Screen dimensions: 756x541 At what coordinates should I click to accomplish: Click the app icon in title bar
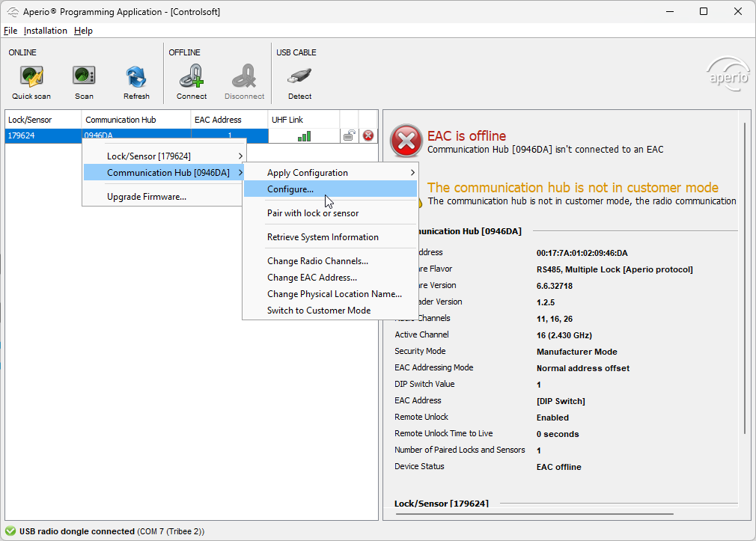click(x=13, y=11)
